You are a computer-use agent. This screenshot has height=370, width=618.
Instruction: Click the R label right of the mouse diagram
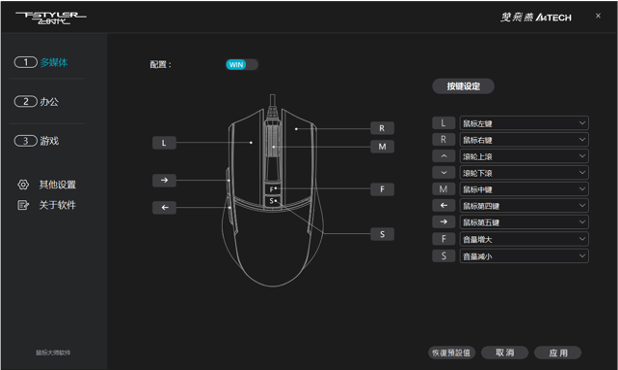click(382, 128)
